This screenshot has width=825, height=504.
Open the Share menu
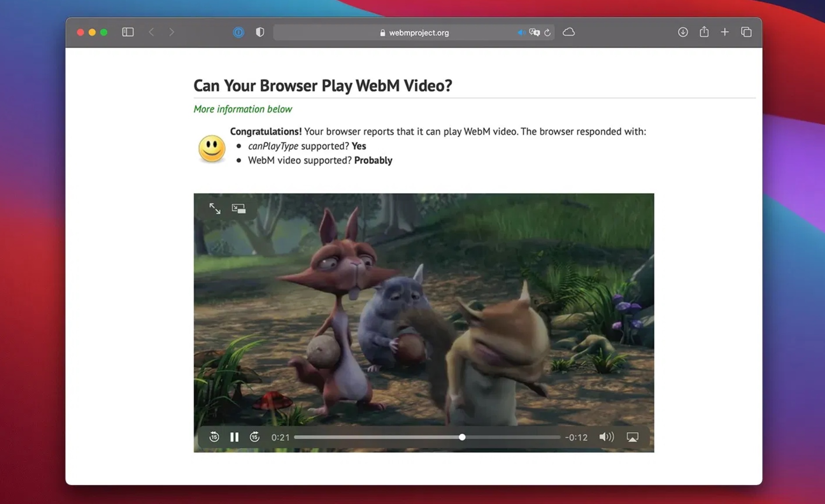click(704, 32)
